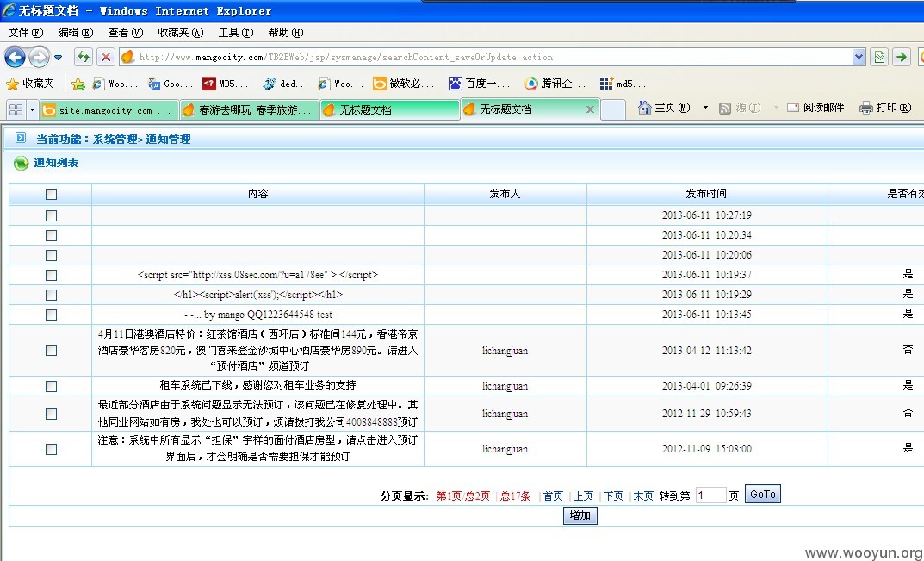Expand the feeds dropdown arrow

click(776, 108)
